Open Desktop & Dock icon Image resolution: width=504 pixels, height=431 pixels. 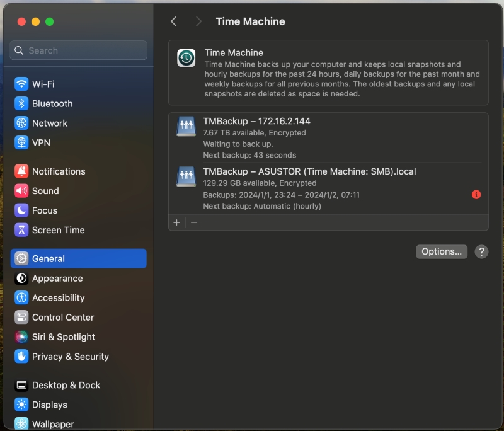(x=21, y=385)
